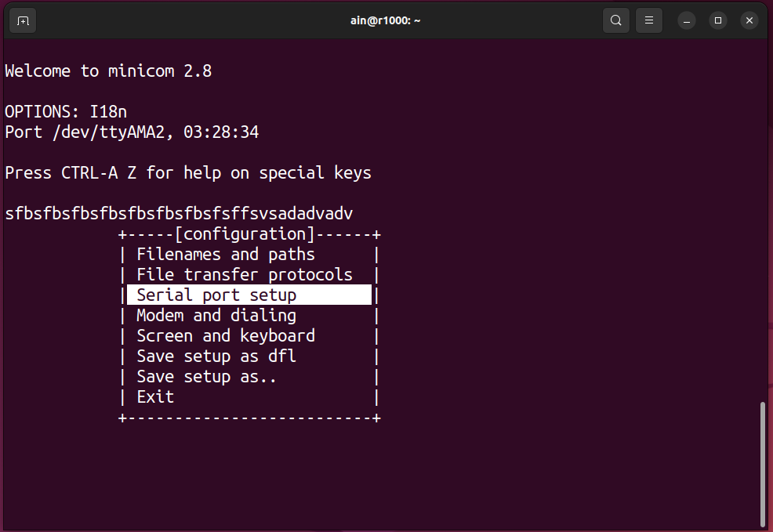Pick Screen and keyboard option
The height and width of the screenshot is (532, 773).
226,335
